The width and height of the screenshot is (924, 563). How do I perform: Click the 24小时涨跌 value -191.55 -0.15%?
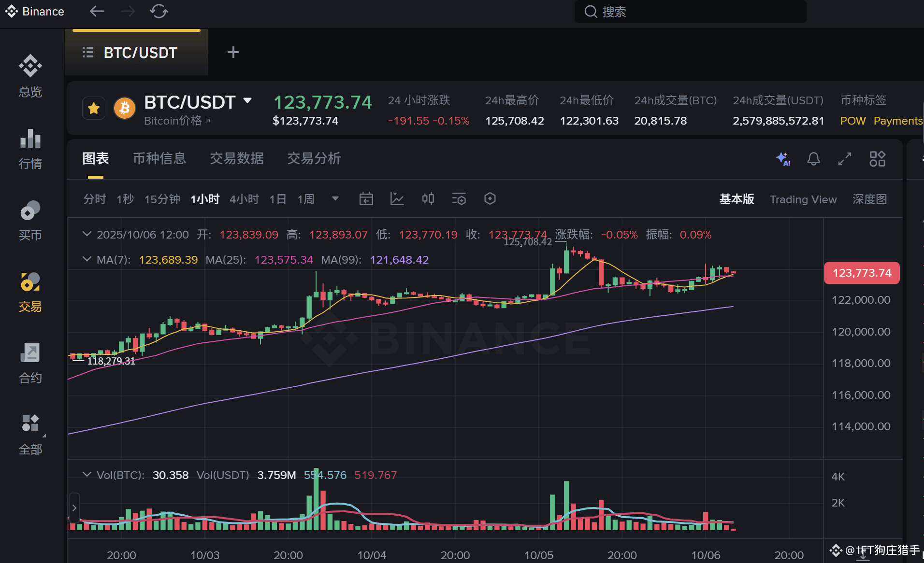point(429,121)
